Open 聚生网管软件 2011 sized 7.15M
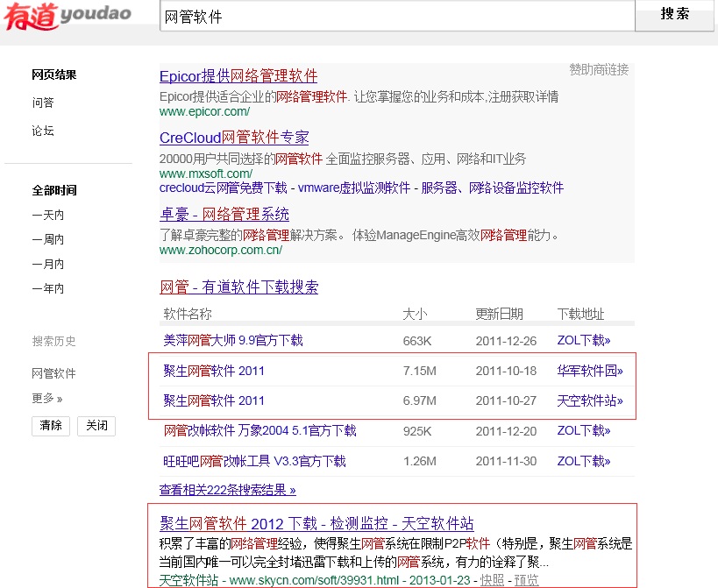 [x=214, y=371]
